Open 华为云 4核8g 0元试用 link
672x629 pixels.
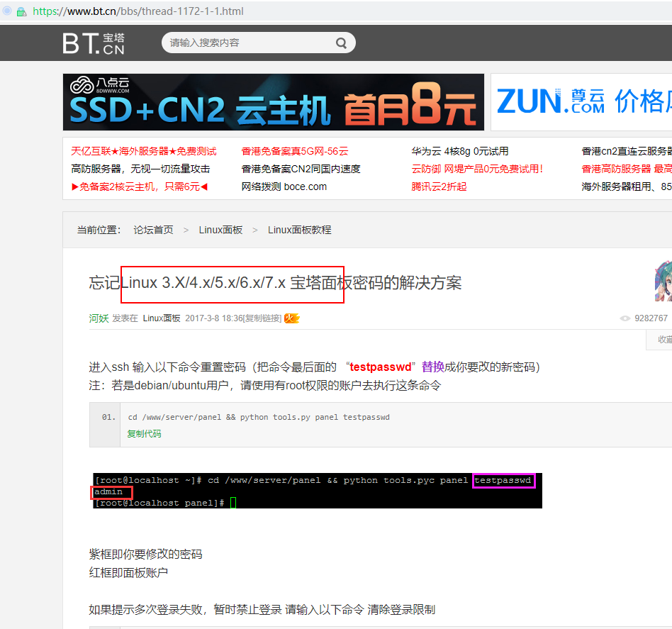pyautogui.click(x=460, y=151)
